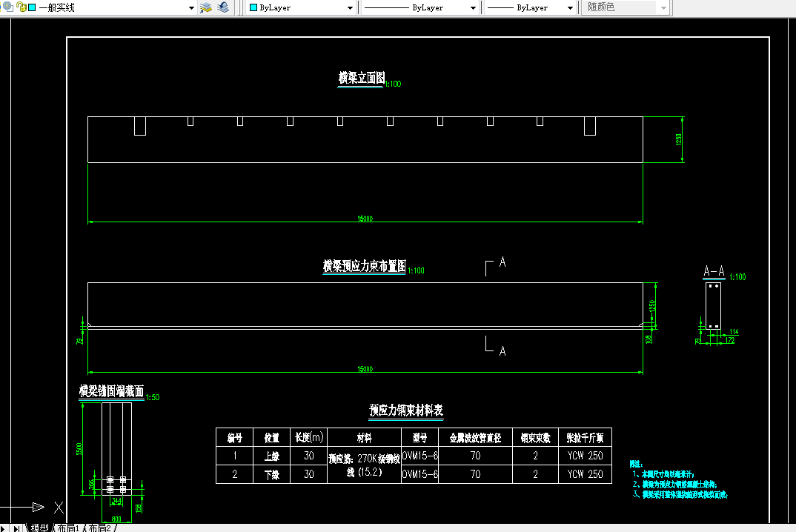The image size is (796, 532).
Task: Open the 随颜色 plot style dropdown
Action: pos(663,8)
